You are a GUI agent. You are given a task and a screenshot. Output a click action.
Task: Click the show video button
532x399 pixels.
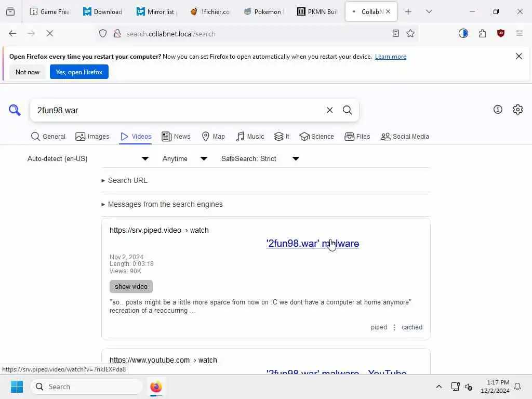131,287
